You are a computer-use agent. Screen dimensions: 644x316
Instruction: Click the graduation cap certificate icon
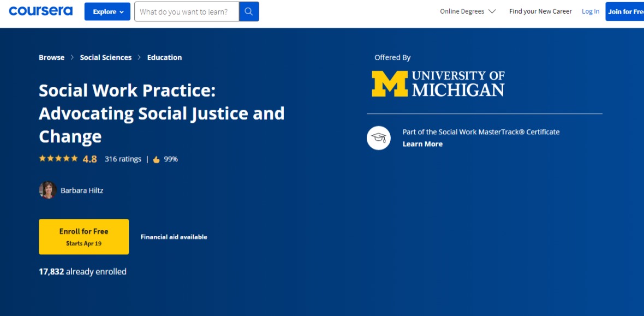(379, 138)
